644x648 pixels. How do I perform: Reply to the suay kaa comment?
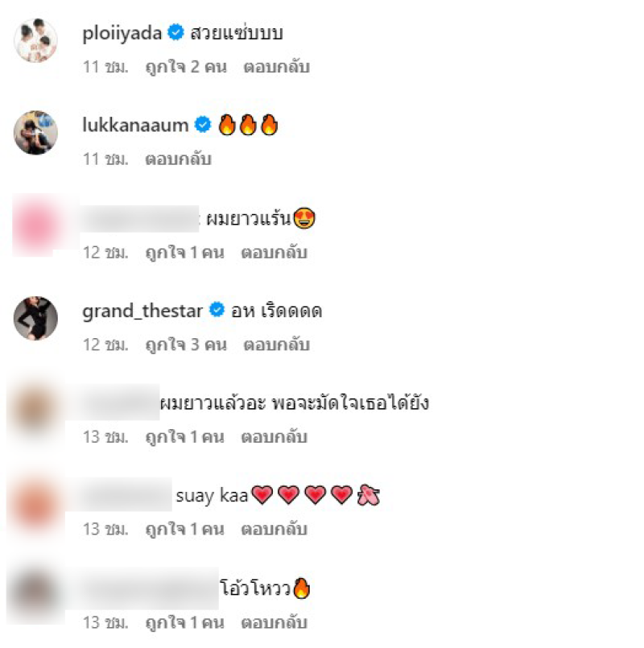point(274,530)
